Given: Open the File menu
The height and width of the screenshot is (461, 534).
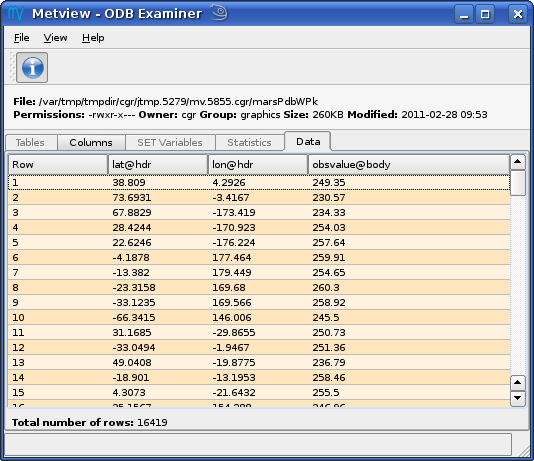Looking at the screenshot, I should 21,37.
